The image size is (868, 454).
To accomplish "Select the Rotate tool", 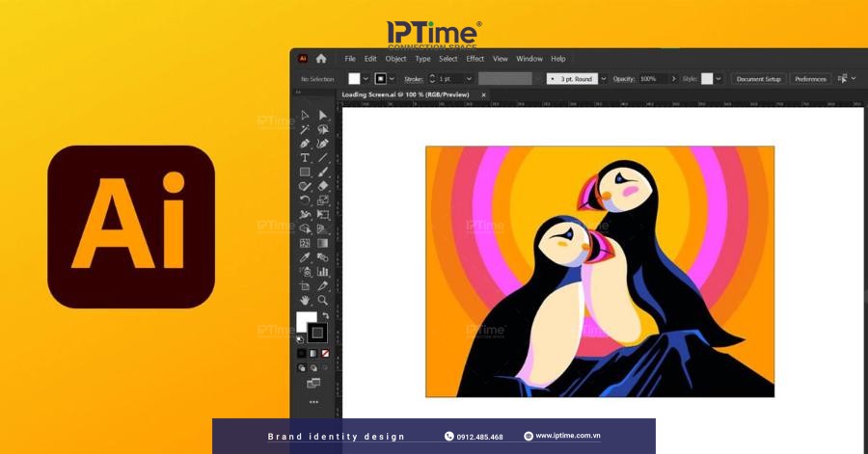I will pyautogui.click(x=305, y=200).
